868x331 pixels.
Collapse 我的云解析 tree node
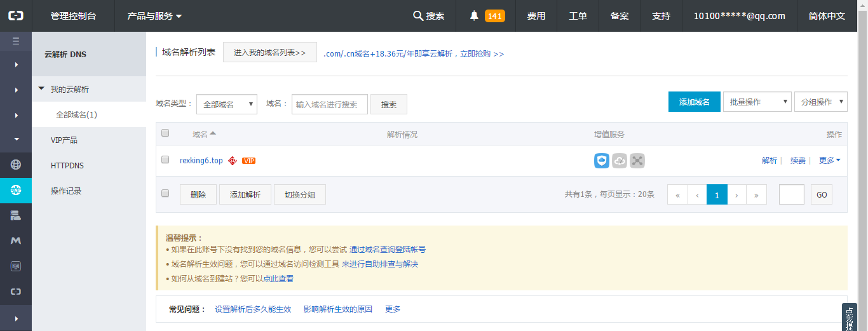(x=41, y=89)
